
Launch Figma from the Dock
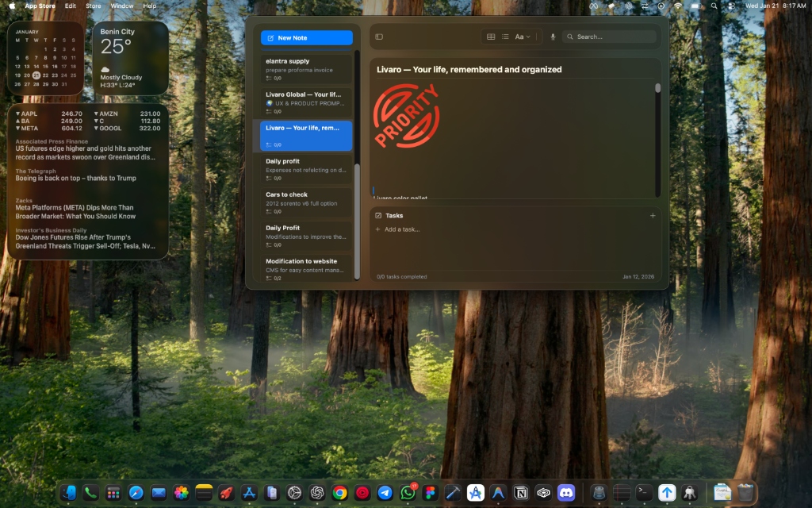(430, 492)
